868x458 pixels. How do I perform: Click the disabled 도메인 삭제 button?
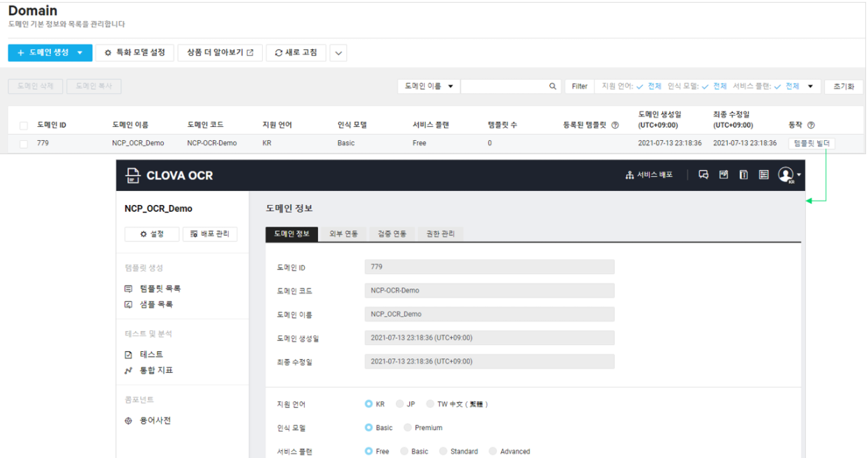pos(36,86)
